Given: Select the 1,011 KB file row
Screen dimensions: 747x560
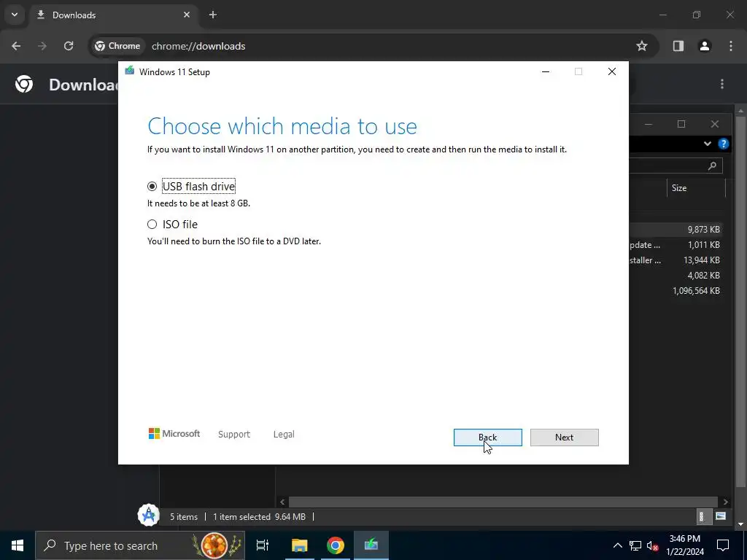Looking at the screenshot, I should [x=675, y=245].
